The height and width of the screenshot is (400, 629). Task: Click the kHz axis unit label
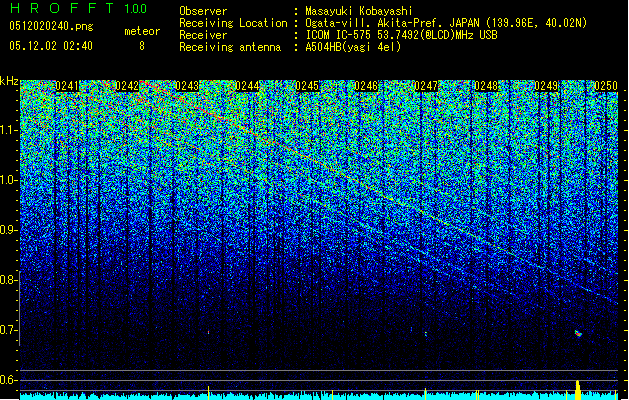pos(9,81)
